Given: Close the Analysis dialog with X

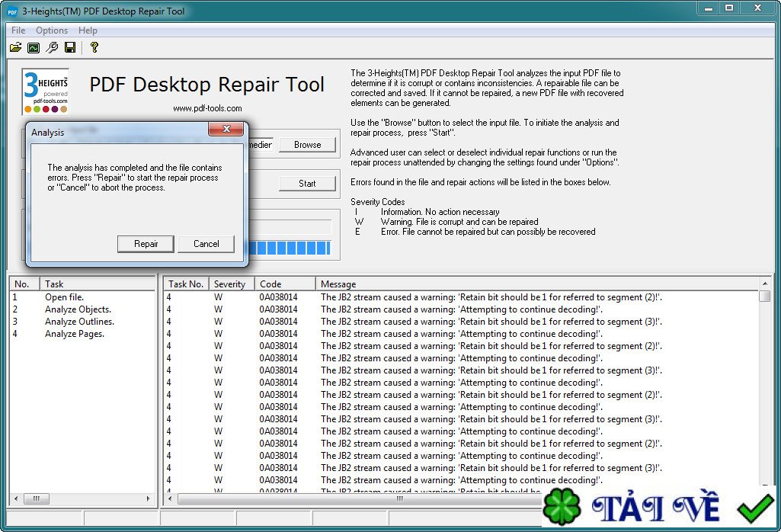Looking at the screenshot, I should click(x=226, y=131).
